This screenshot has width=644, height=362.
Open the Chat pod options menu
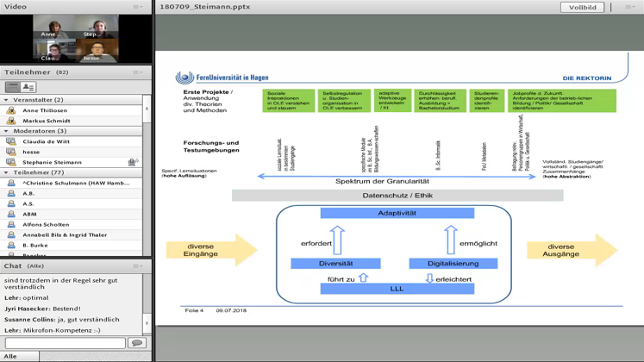pyautogui.click(x=138, y=266)
